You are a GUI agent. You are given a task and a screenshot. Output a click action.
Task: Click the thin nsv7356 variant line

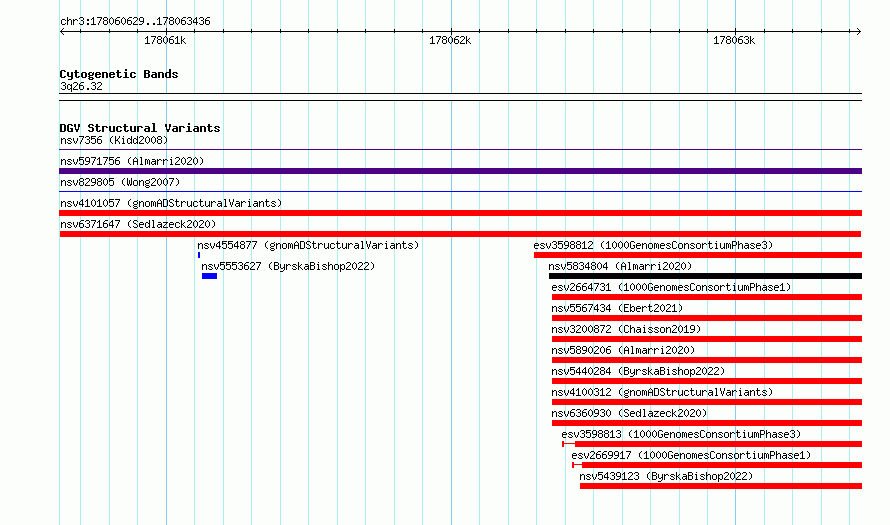(x=460, y=150)
